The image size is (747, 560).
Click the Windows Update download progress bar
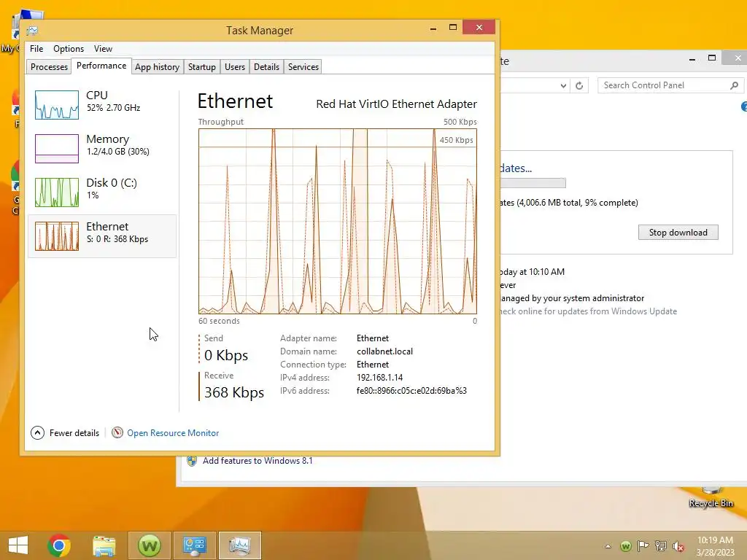pyautogui.click(x=533, y=183)
